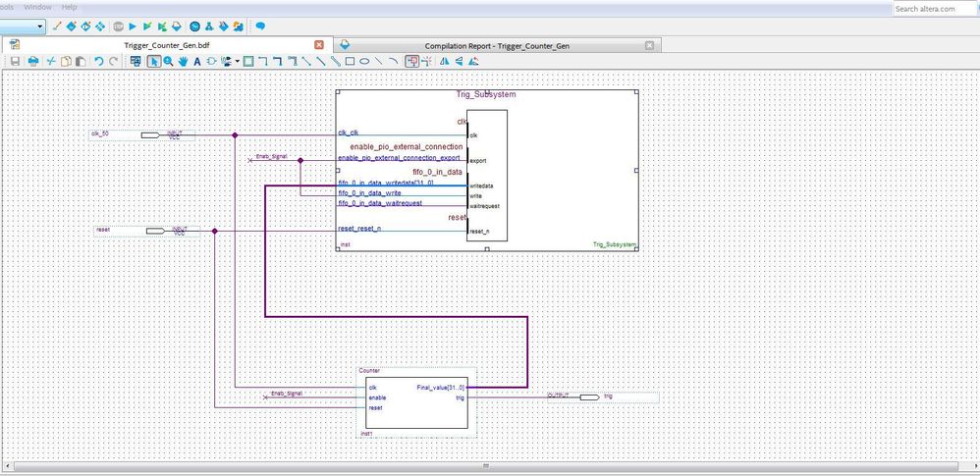Select the arrow Selection tool
Viewport: 980px width, 476px height.
pos(154,61)
